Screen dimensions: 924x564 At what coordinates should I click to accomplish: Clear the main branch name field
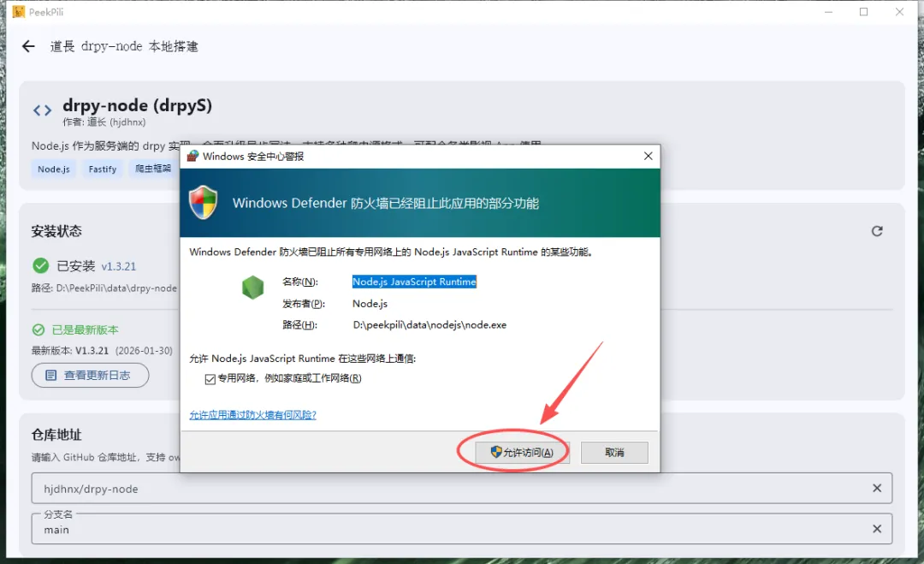click(x=877, y=529)
